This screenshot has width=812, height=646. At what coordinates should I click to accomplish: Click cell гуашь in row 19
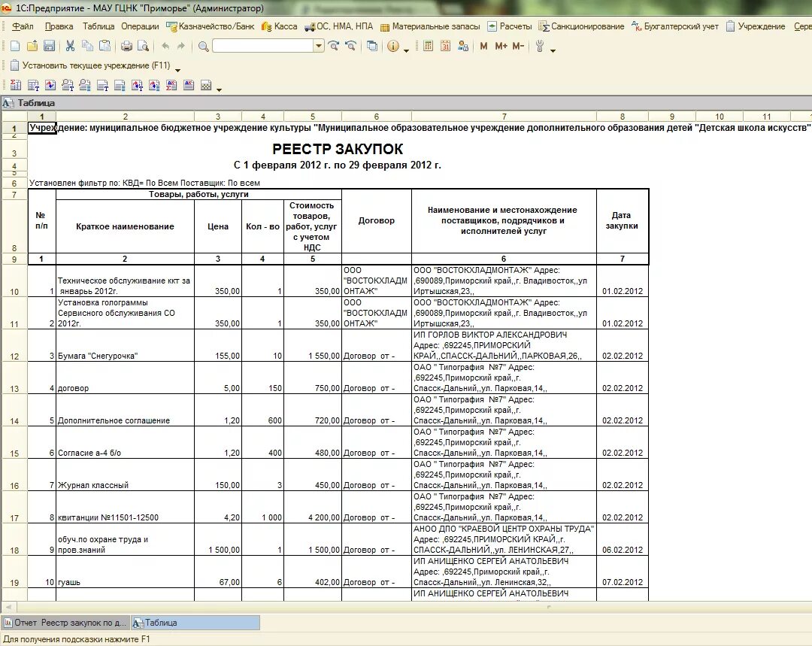[125, 572]
